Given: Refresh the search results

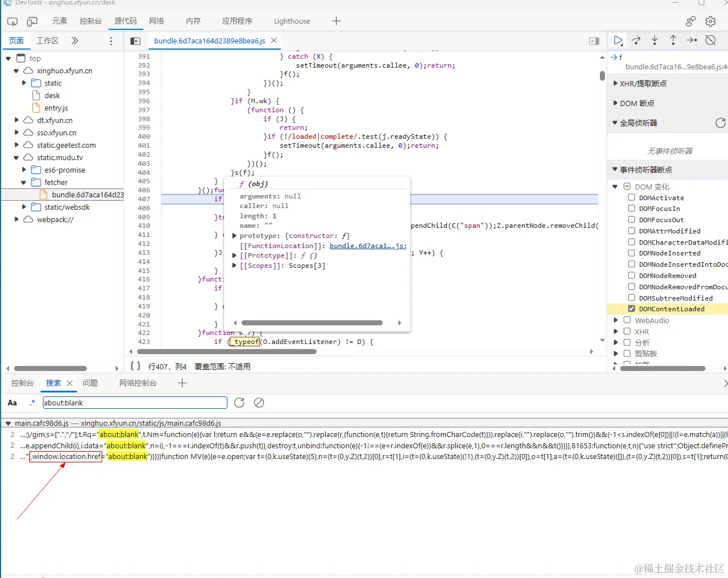Looking at the screenshot, I should [x=239, y=403].
